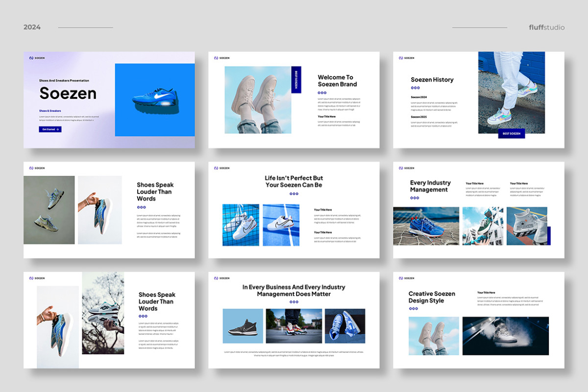Click the Soezen logo on the title slide
Viewport: 588px width, 392px height.
pos(36,57)
